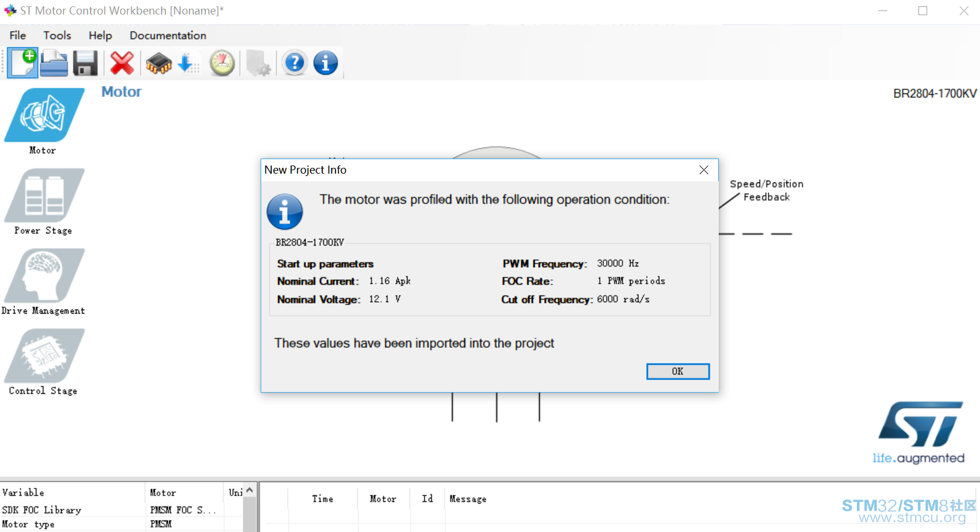Open the File menu

click(x=18, y=35)
